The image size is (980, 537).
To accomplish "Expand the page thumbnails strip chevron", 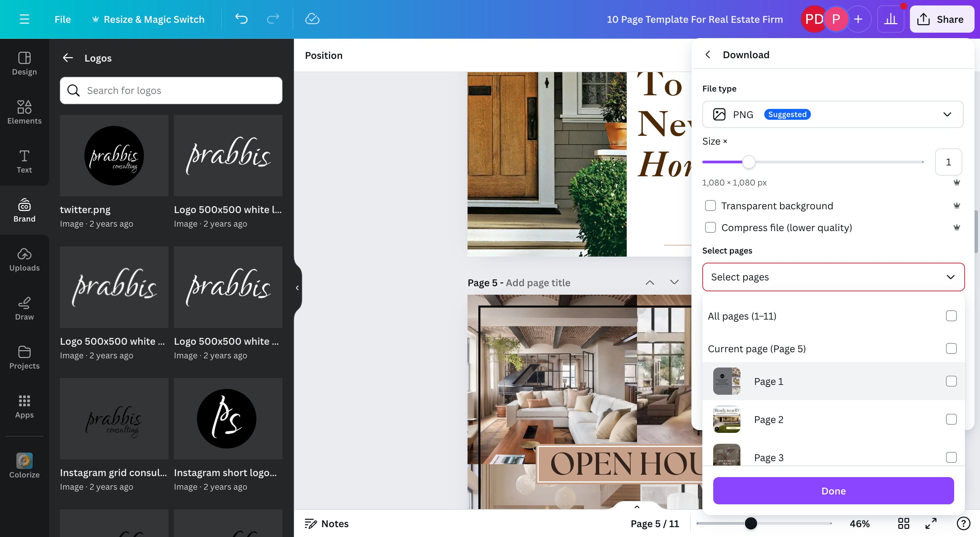I will tap(637, 507).
